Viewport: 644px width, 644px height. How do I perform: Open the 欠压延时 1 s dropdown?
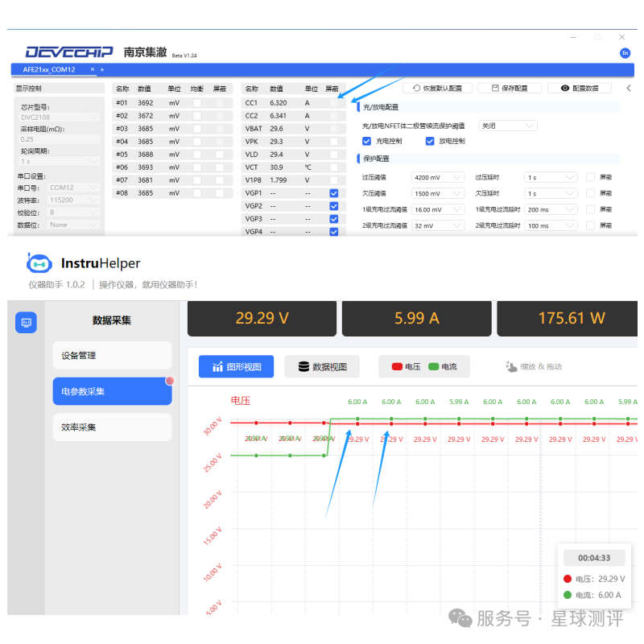point(550,193)
